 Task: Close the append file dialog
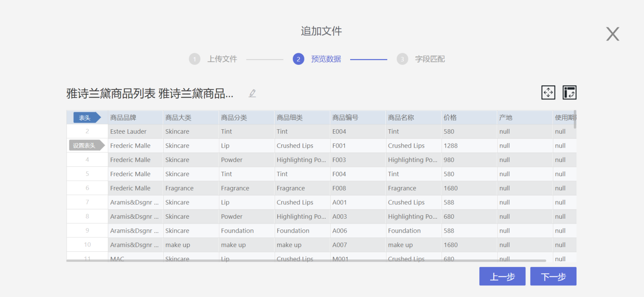(x=612, y=34)
